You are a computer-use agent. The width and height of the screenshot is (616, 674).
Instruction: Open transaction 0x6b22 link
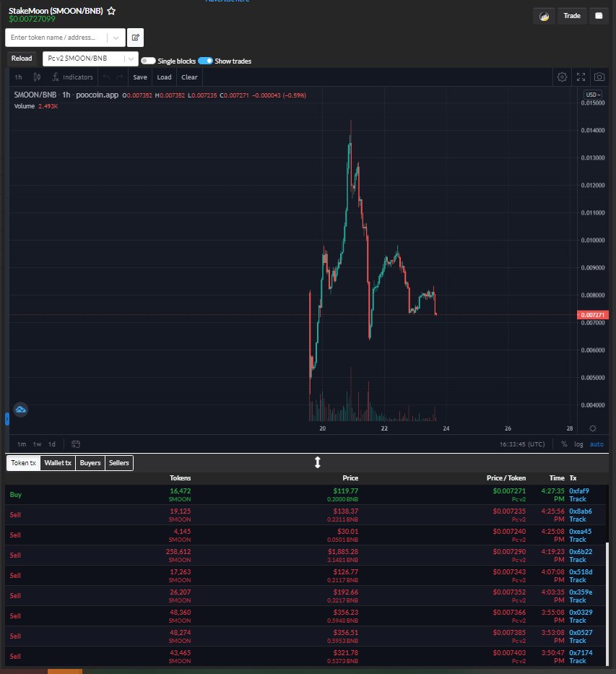coord(581,551)
